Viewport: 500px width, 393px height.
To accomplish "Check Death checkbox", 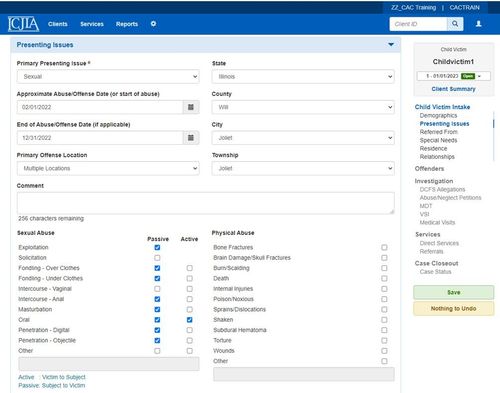I will [384, 278].
